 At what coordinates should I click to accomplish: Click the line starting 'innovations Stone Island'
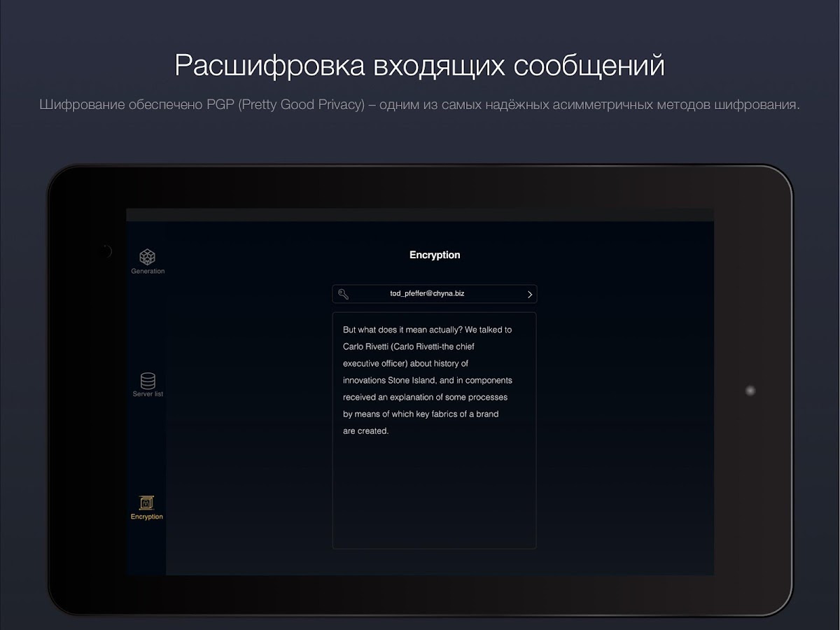[428, 380]
